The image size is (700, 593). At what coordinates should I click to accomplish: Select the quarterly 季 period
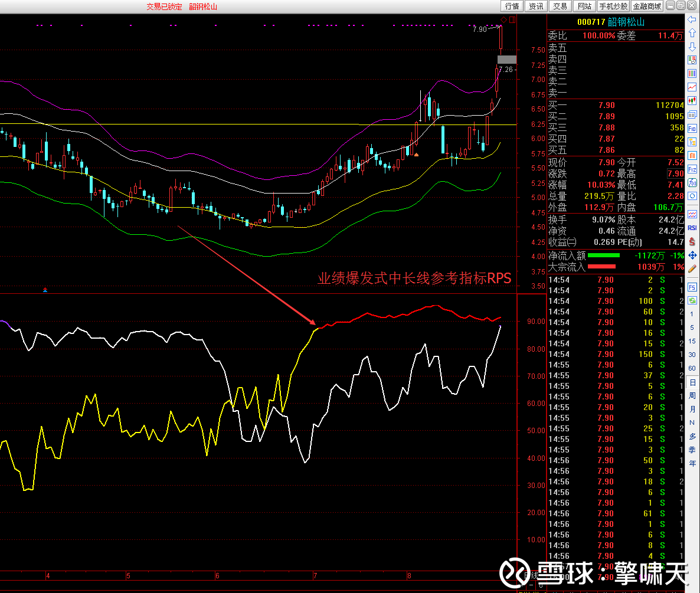tap(692, 450)
